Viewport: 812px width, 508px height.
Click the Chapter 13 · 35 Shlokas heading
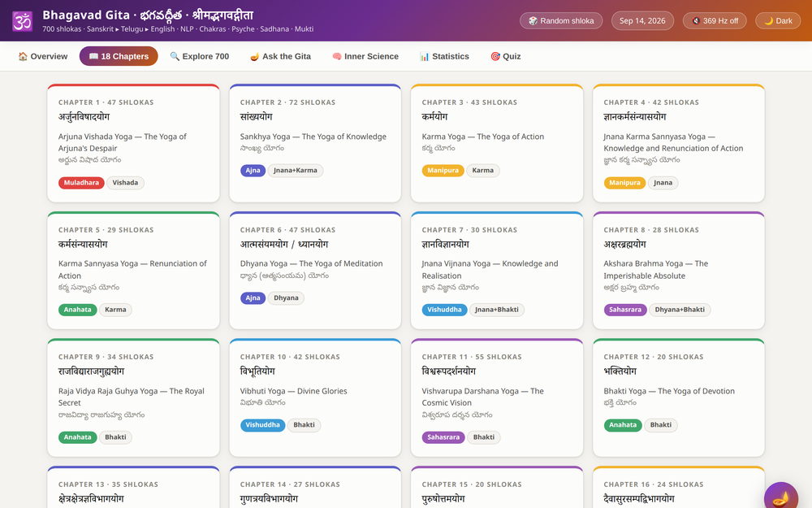tap(108, 484)
